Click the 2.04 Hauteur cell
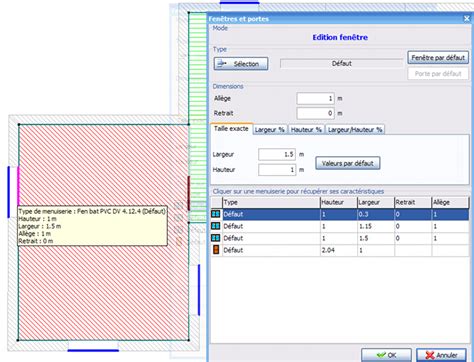The image size is (474, 362). (338, 250)
